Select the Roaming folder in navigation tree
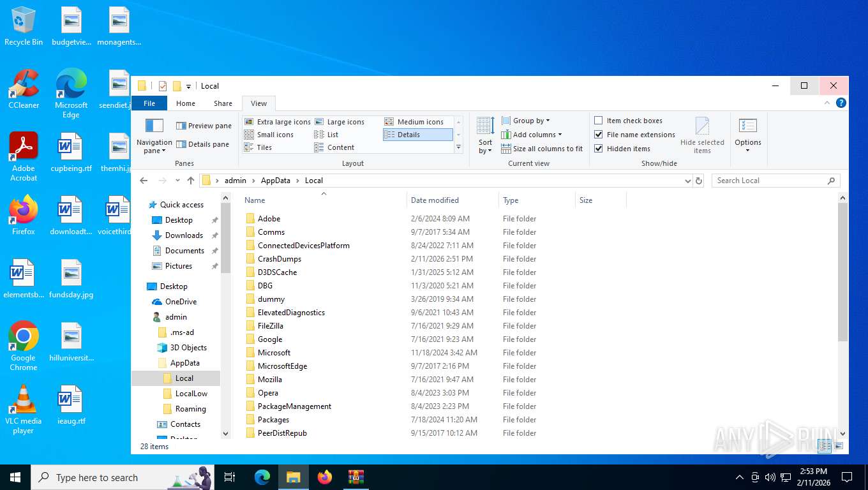 pos(190,409)
